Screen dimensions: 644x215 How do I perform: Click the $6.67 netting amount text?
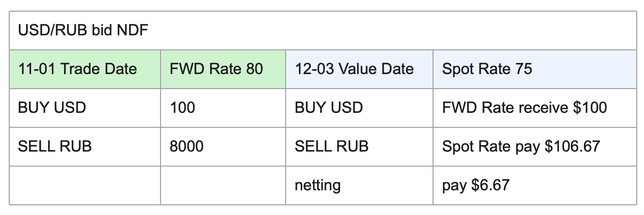click(x=490, y=185)
